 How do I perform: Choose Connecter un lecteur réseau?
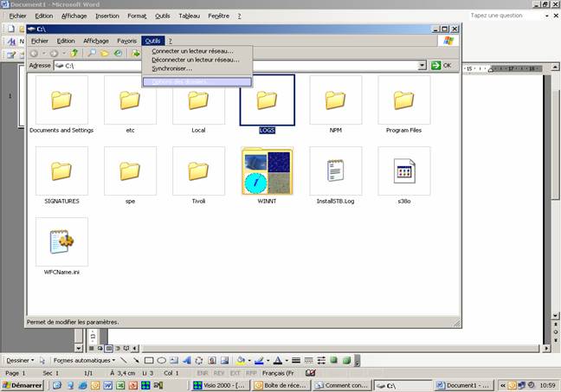point(197,51)
